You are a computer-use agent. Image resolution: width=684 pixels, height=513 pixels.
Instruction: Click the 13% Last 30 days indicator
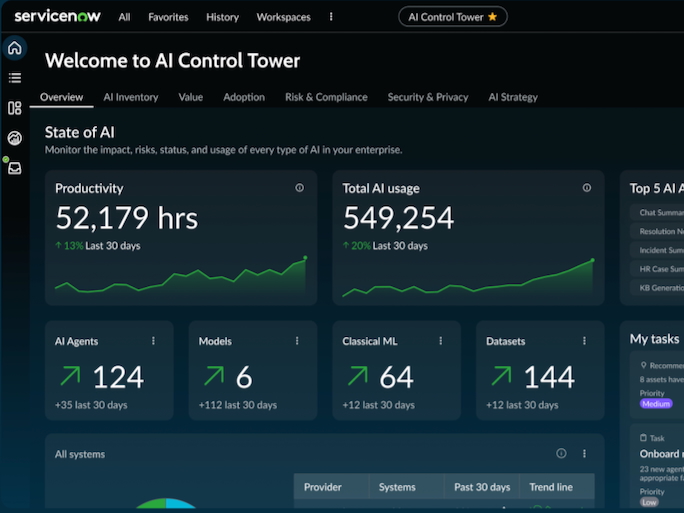coord(98,246)
